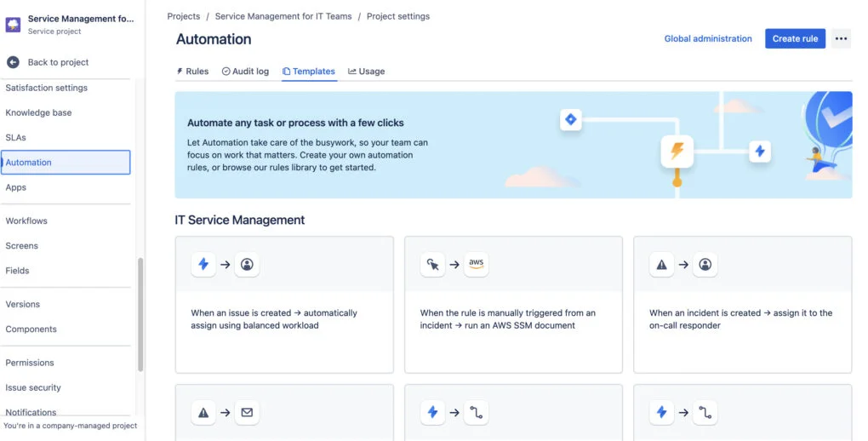
Task: Click Projects breadcrumb link
Action: coord(183,16)
